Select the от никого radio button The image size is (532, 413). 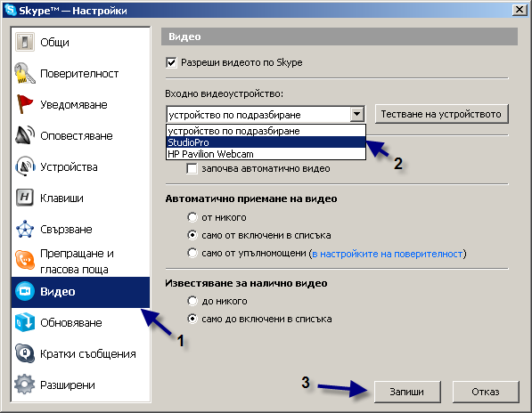tap(192, 217)
